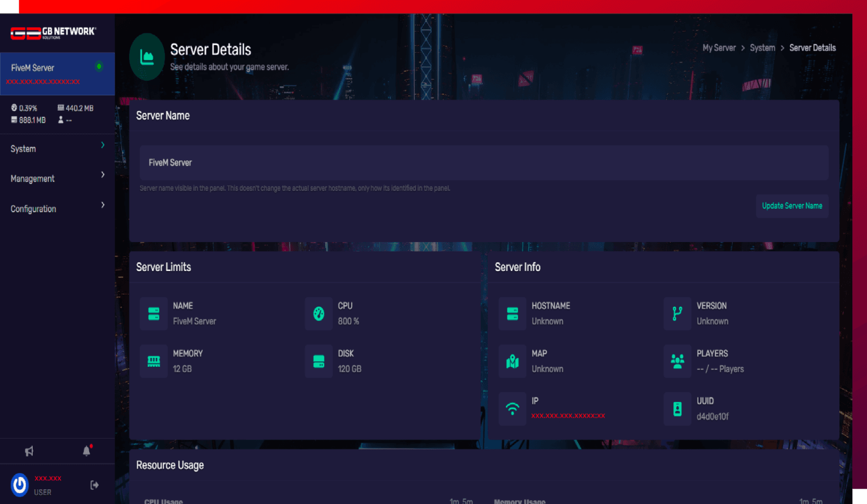The width and height of the screenshot is (867, 504).
Task: Open notifications via the bell icon
Action: pyautogui.click(x=86, y=451)
